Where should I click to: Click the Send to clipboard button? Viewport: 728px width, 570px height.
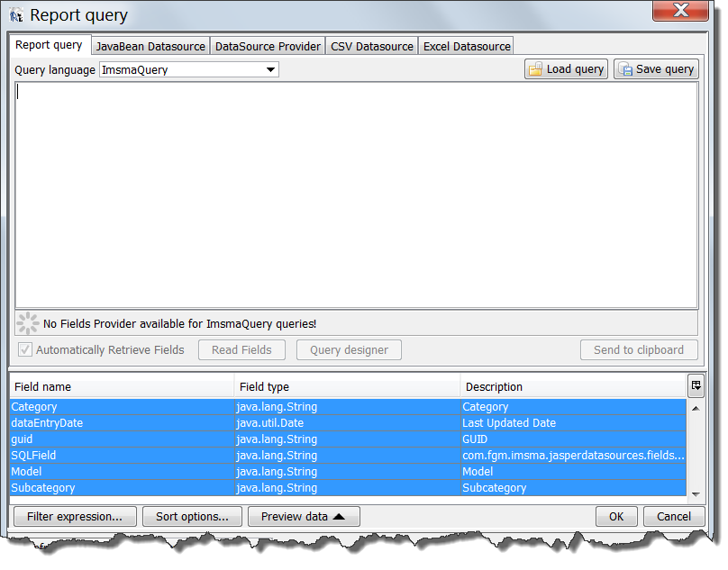point(639,350)
